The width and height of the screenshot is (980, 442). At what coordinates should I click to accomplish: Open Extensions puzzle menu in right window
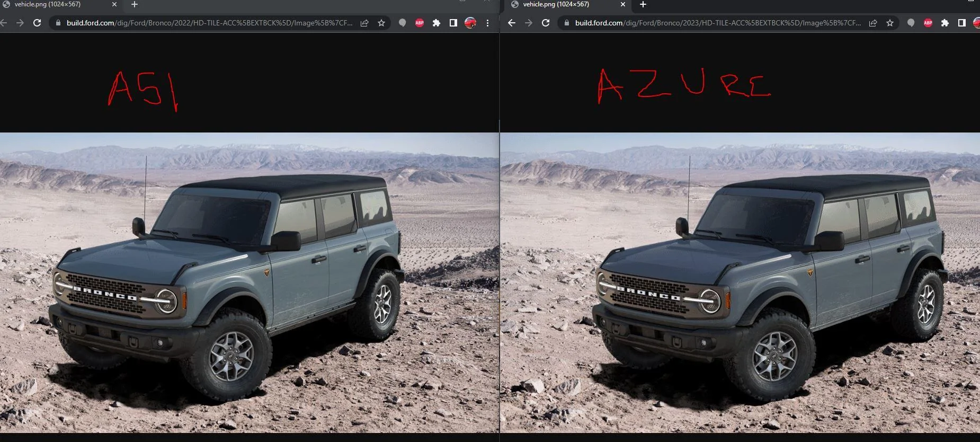click(945, 23)
